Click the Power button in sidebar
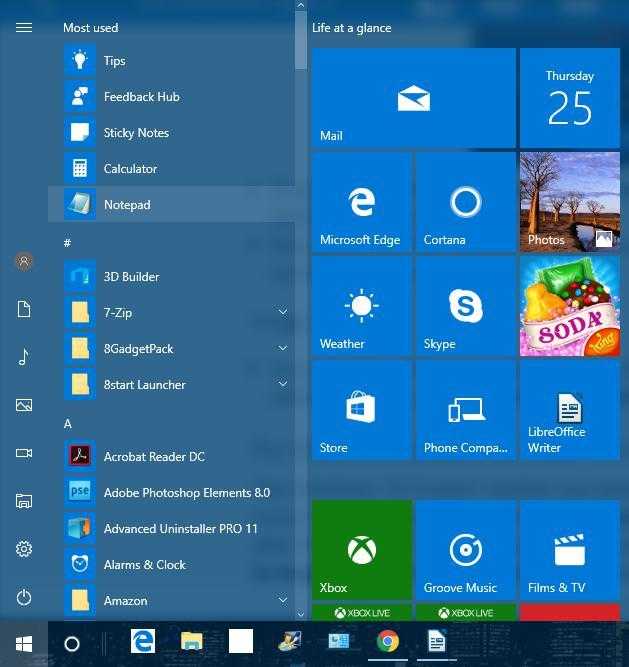The width and height of the screenshot is (629, 667). [24, 597]
